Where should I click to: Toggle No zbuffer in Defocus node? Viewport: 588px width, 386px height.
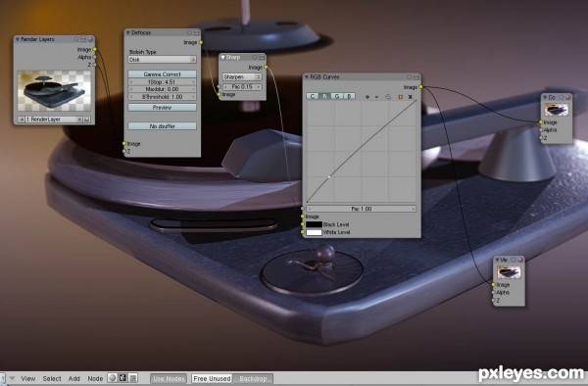tap(162, 126)
